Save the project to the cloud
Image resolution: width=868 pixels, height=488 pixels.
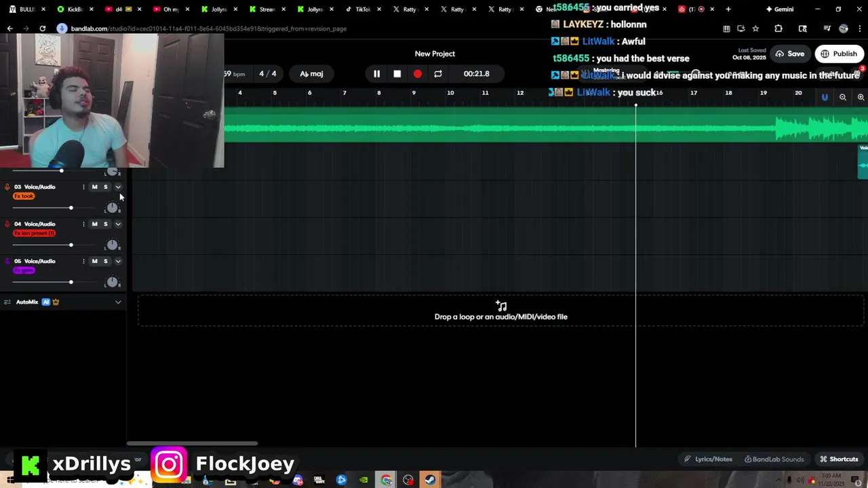[x=790, y=54]
